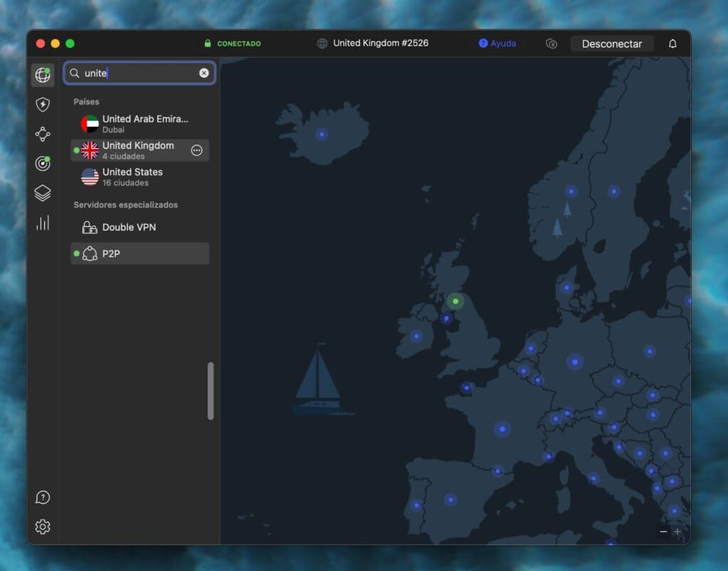Open the Dark Web Monitor panel
728x571 pixels.
42,164
